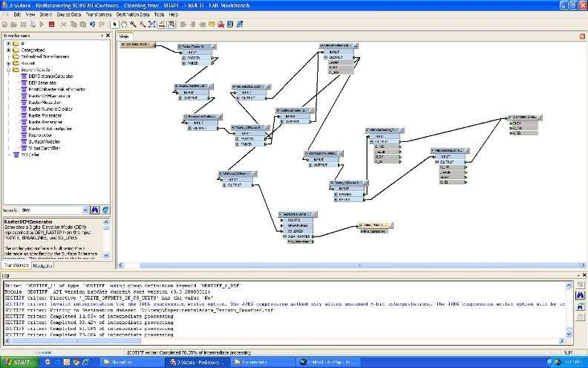The image size is (588, 368).
Task: Click the binoculars search button beside search field
Action: pyautogui.click(x=94, y=210)
